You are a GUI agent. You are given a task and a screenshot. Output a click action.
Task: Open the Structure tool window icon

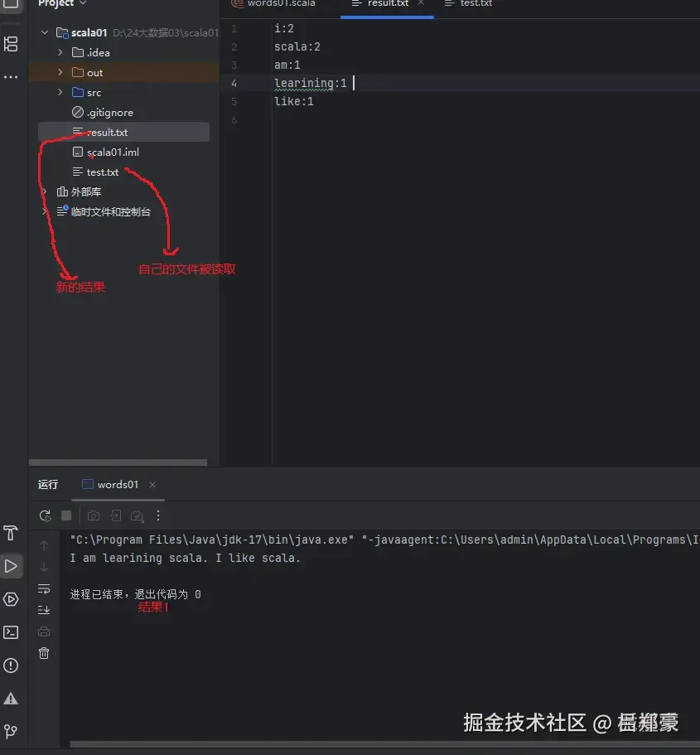coord(11,44)
